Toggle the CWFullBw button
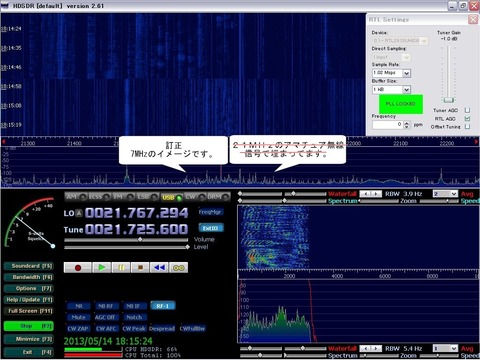Viewport: 480px width, 360px height. (x=192, y=329)
